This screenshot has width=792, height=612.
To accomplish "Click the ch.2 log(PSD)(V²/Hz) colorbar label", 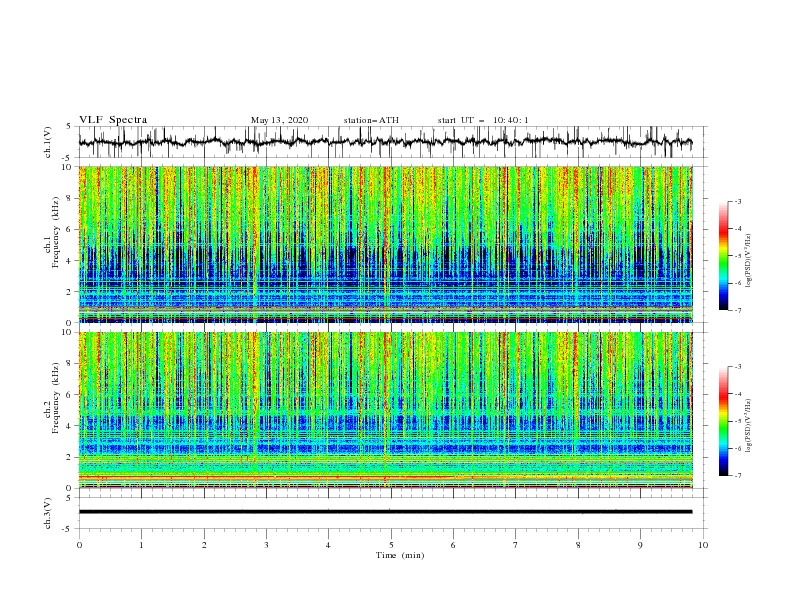I will [749, 426].
